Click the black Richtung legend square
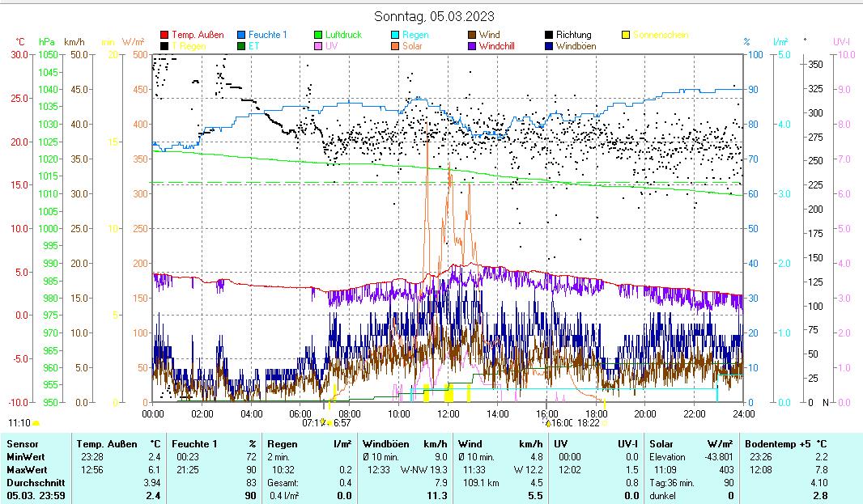Viewport: 863px width, 504px height. [548, 35]
